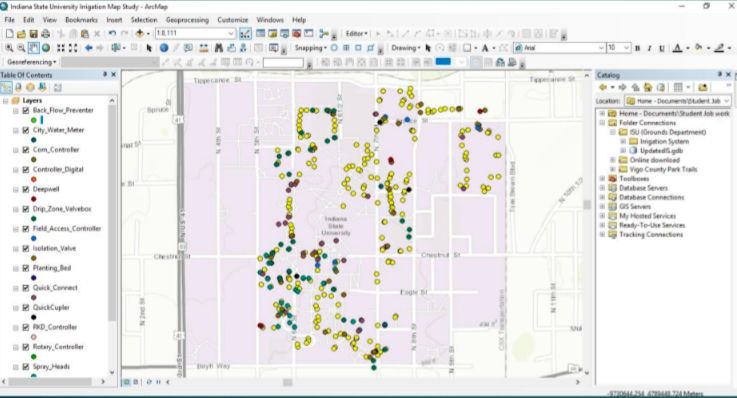
Task: Uncheck the Spray_Heads layer
Action: [26, 367]
